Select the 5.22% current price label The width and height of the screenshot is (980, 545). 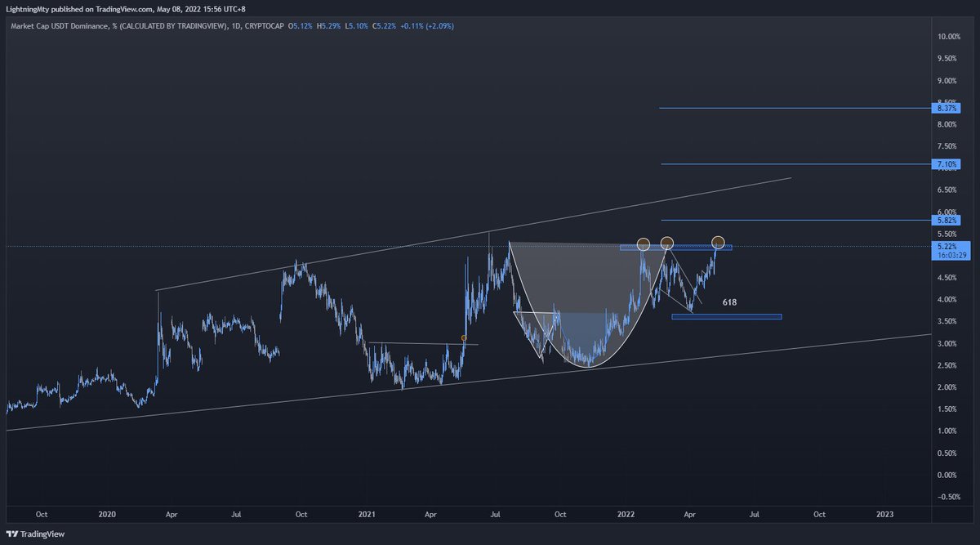(947, 245)
